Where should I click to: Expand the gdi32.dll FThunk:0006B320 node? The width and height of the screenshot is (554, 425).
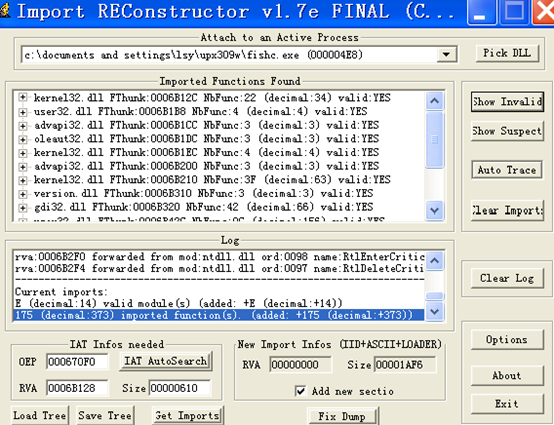point(23,207)
